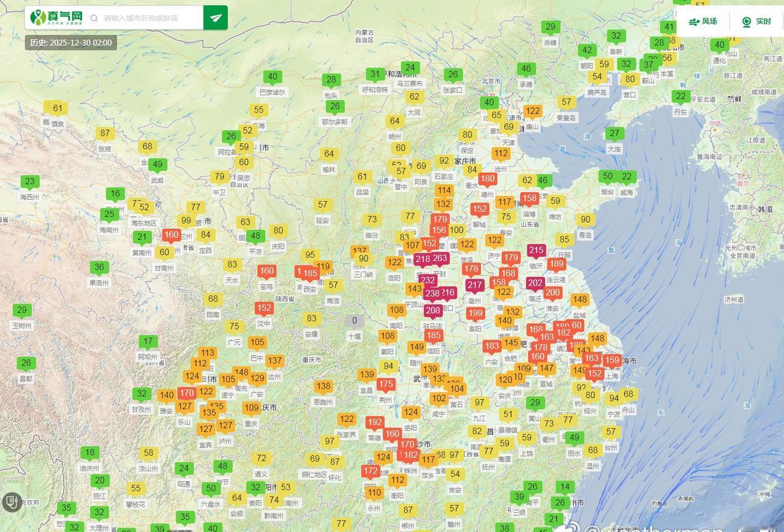The width and height of the screenshot is (784, 532).
Task: Select the 61 AQI marker for 酒泉
Action: point(58,108)
